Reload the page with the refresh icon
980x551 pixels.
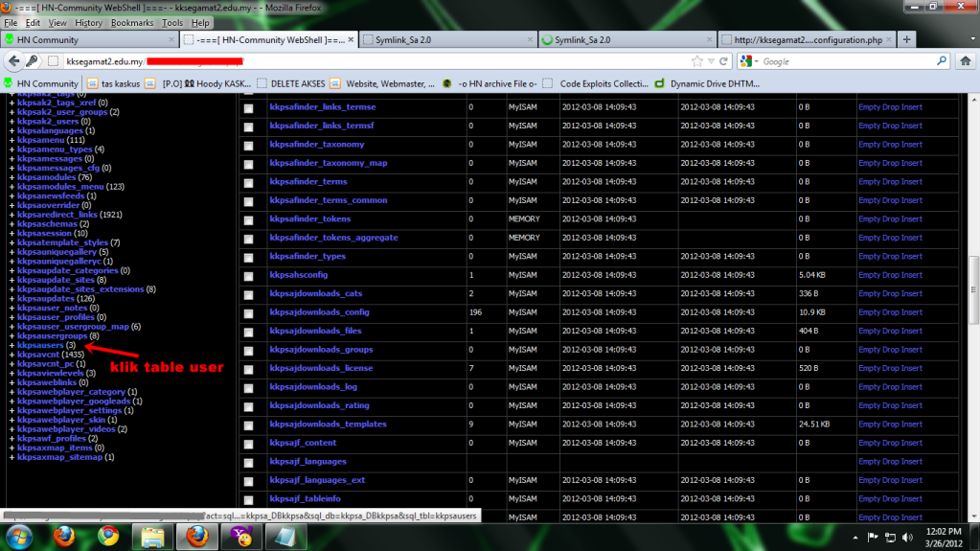click(x=723, y=61)
